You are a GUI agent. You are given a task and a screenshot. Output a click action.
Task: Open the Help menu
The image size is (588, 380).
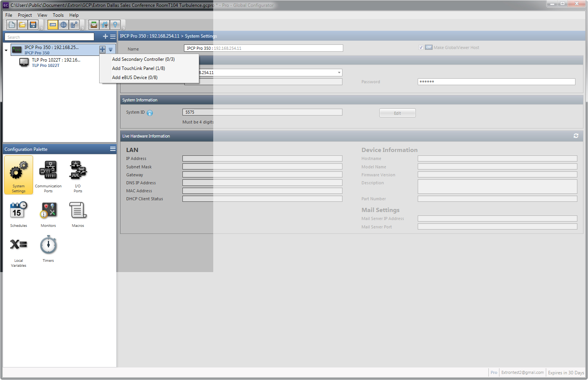[x=74, y=15]
